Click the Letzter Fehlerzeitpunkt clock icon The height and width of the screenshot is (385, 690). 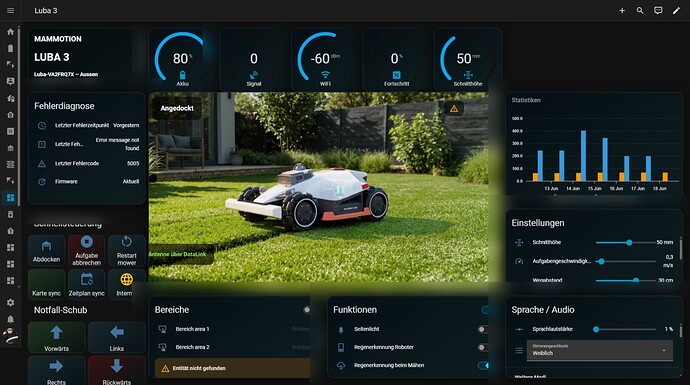coord(42,126)
